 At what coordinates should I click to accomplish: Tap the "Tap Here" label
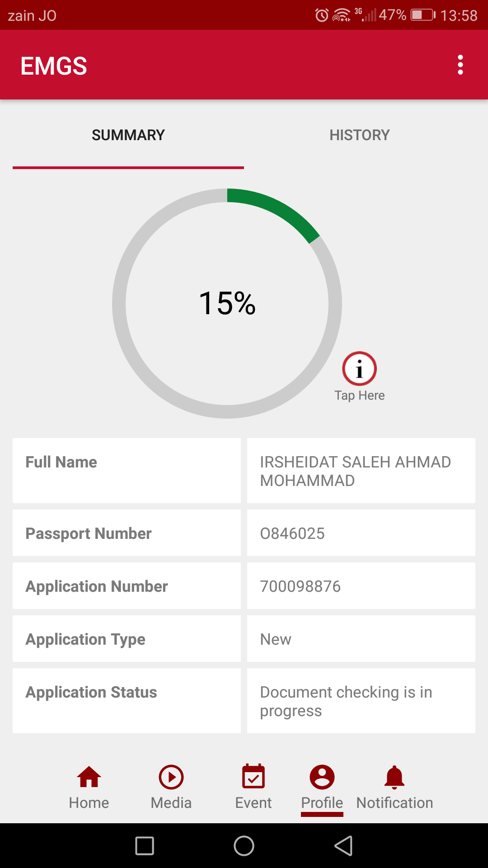point(359,396)
